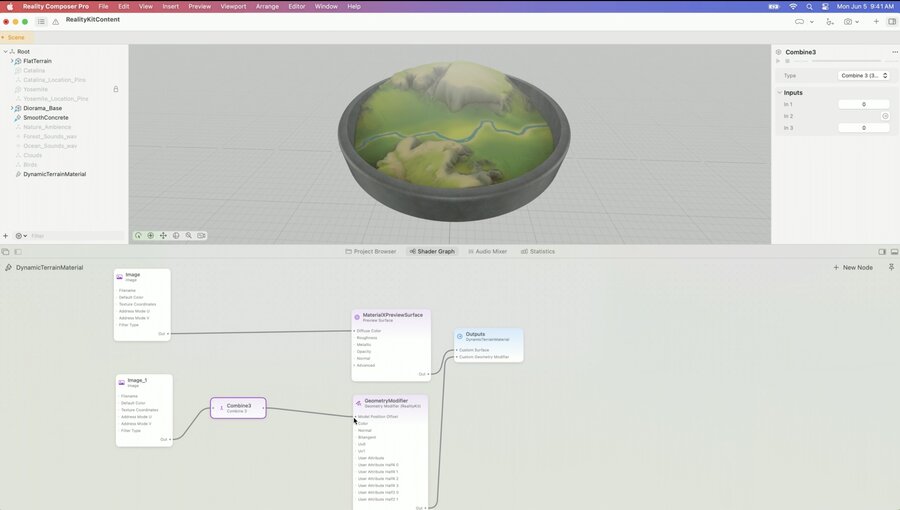
Task: Toggle bottom editor panel layout icon
Action: (x=894, y=252)
